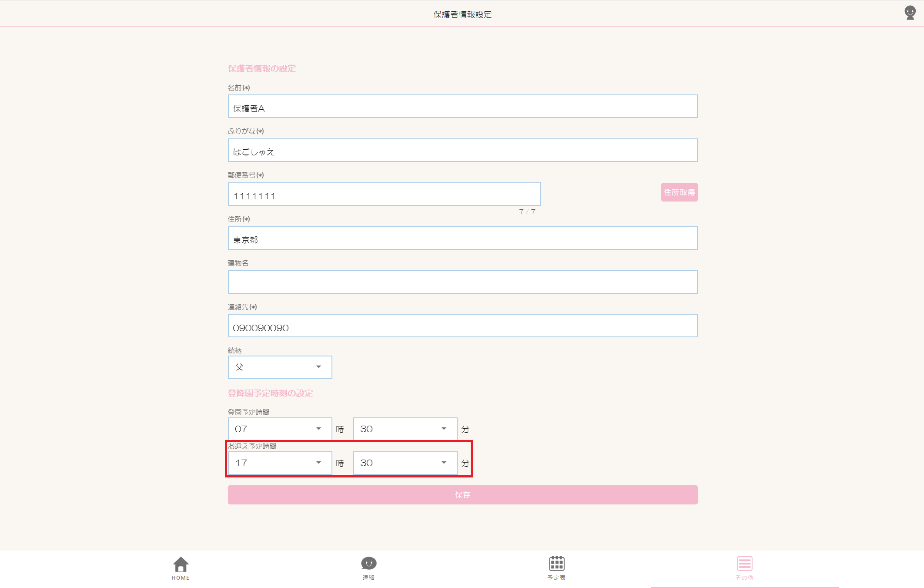Switch to the 連絡 tab label
The height and width of the screenshot is (588, 924).
[x=368, y=578]
